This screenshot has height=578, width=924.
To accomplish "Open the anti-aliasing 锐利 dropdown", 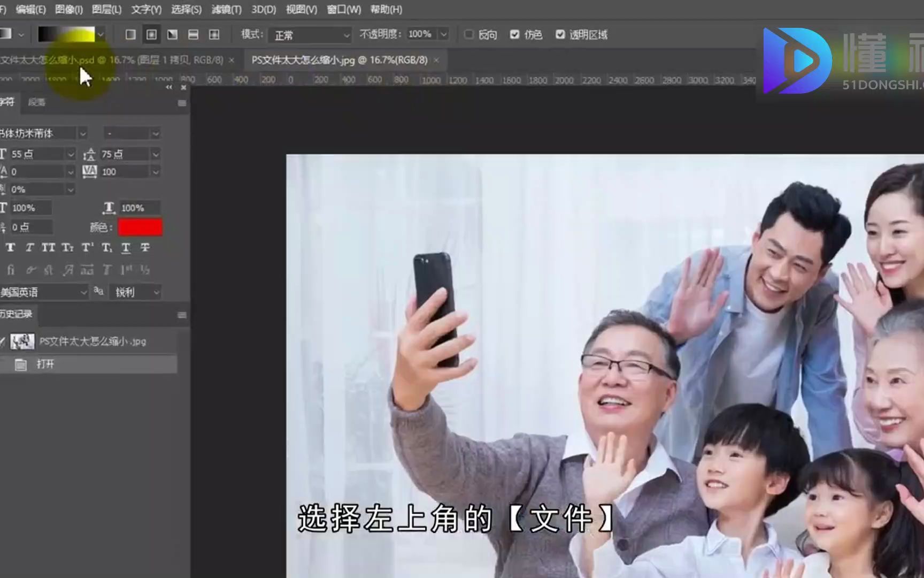I will click(x=135, y=292).
